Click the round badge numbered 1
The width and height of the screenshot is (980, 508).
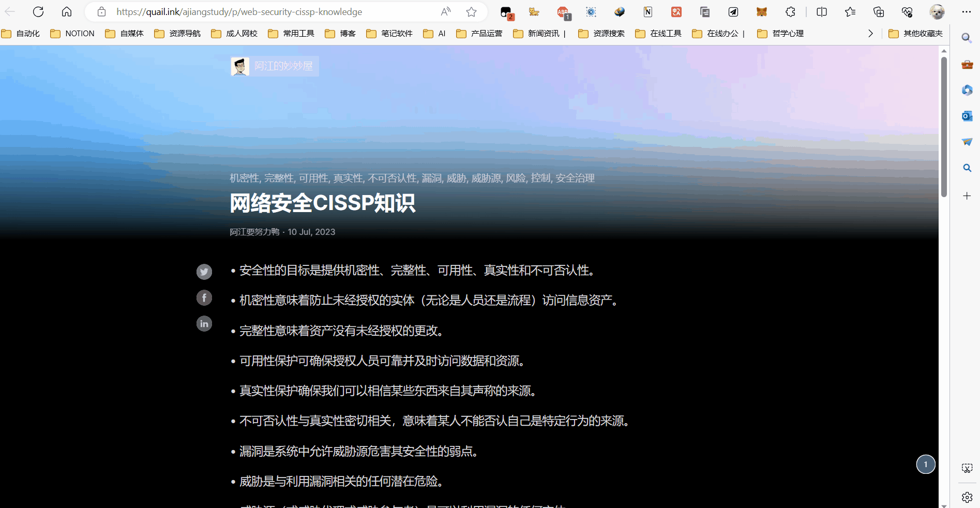point(926,465)
